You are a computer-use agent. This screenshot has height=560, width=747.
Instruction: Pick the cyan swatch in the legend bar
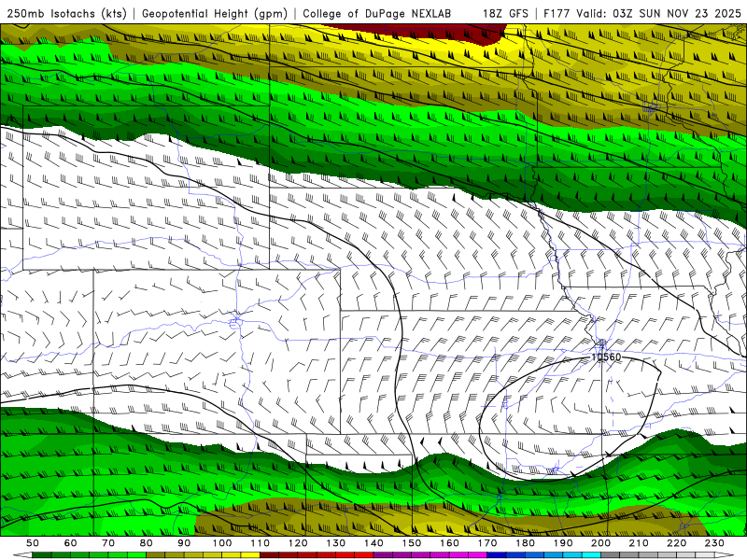[592, 555]
